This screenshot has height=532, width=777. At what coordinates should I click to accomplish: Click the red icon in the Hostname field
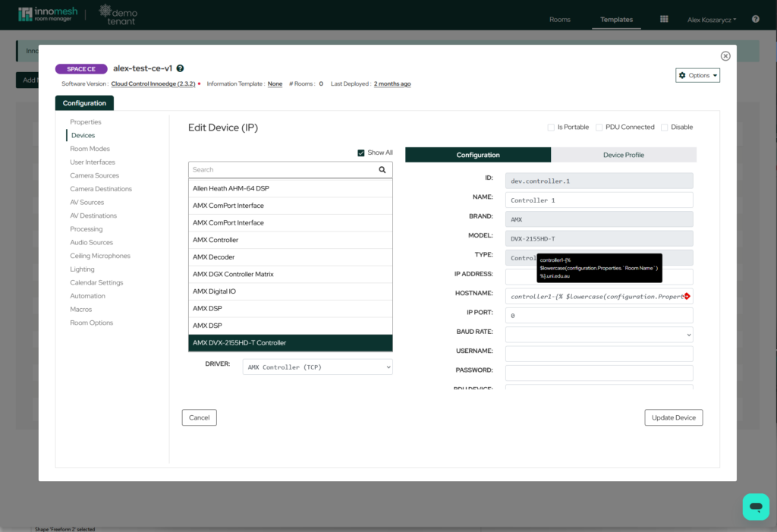click(x=687, y=296)
